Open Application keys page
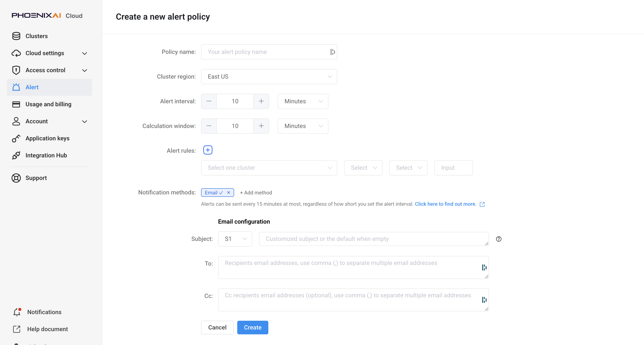 click(x=49, y=138)
